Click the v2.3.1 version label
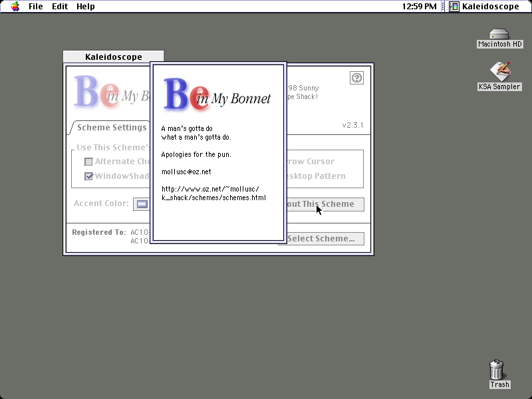The height and width of the screenshot is (399, 532). pos(352,125)
